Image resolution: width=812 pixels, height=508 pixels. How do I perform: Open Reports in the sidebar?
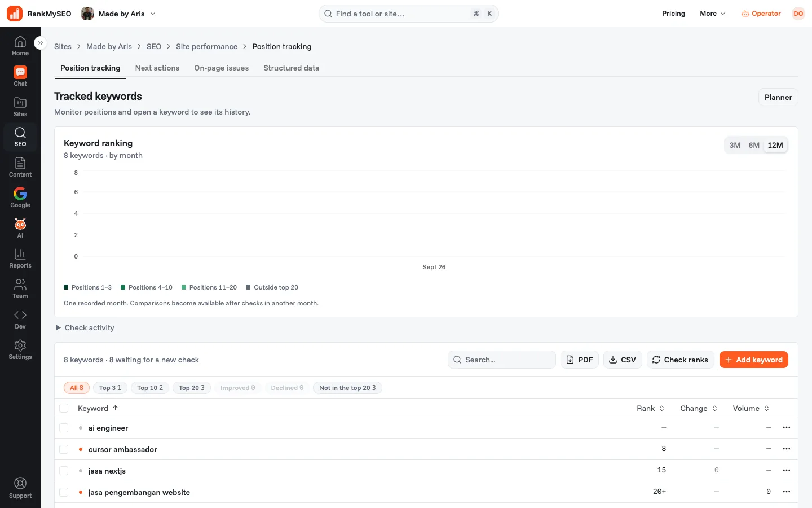(x=20, y=258)
